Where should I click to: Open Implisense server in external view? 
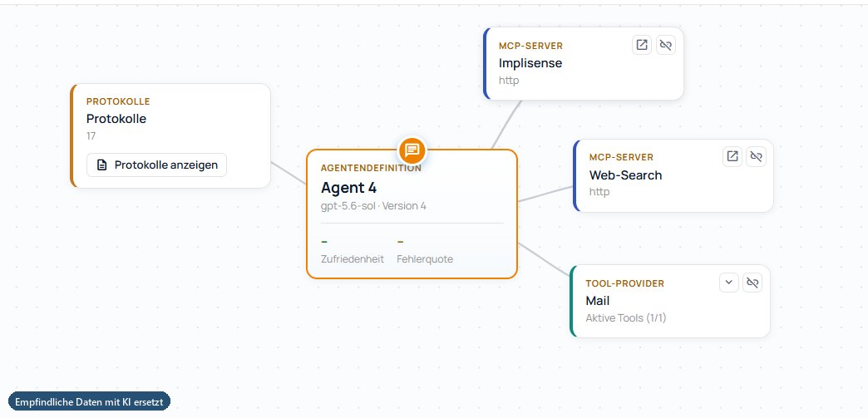(x=642, y=45)
